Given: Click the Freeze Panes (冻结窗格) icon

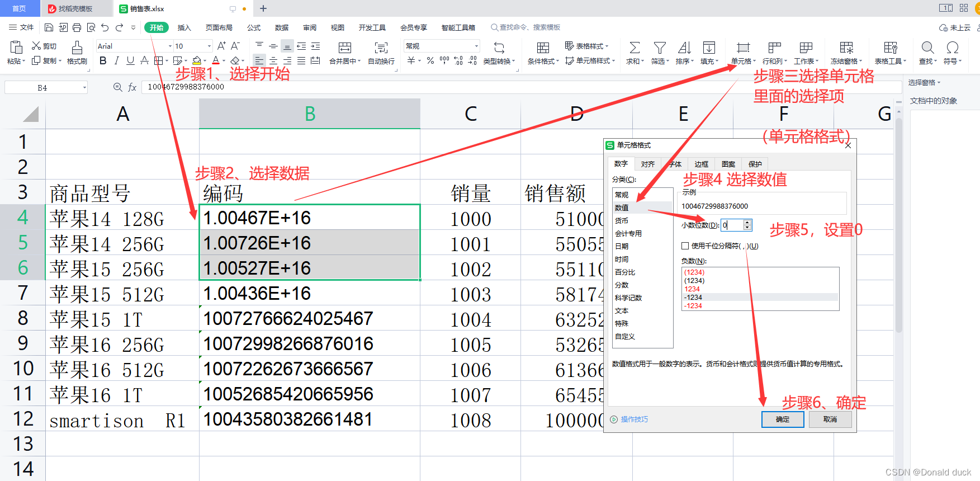Looking at the screenshot, I should coord(846,48).
